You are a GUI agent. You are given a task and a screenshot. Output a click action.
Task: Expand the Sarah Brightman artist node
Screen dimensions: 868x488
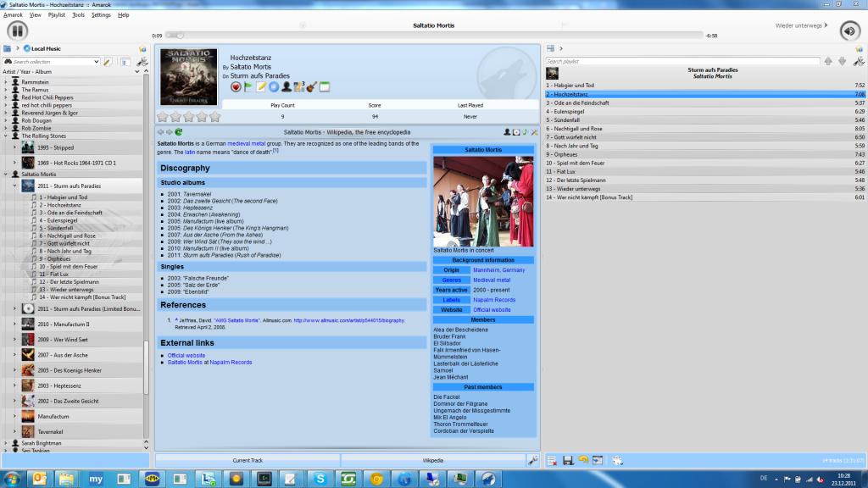point(6,443)
